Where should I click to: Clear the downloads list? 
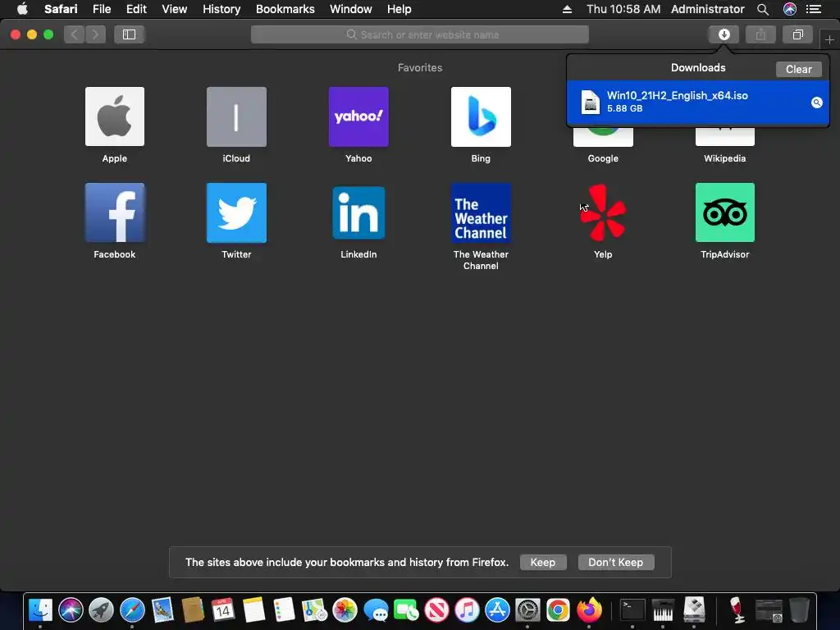tap(798, 69)
